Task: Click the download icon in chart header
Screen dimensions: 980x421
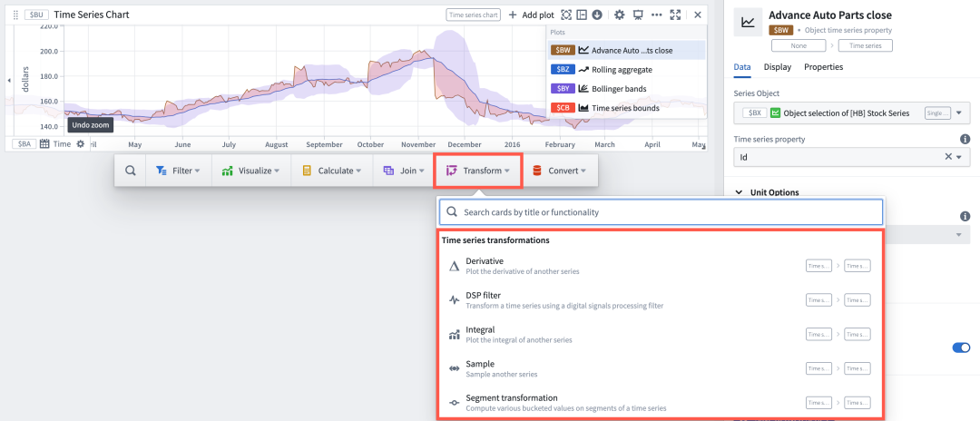Action: [x=597, y=15]
